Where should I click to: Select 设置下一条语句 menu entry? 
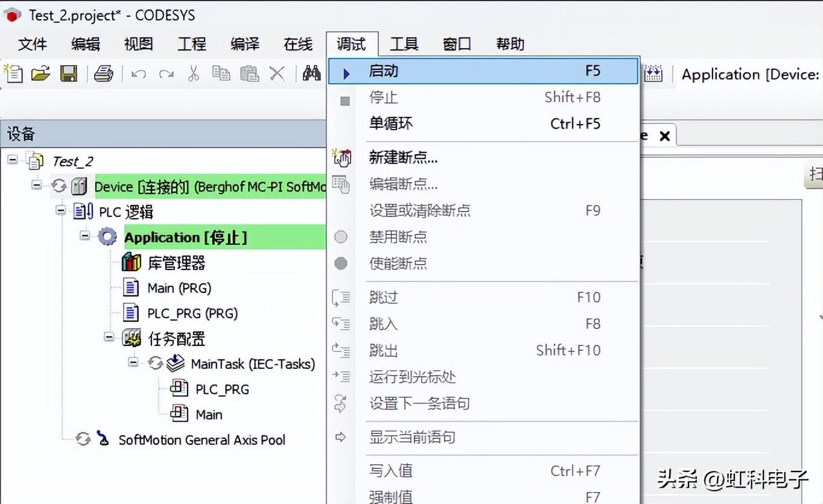click(x=483, y=403)
